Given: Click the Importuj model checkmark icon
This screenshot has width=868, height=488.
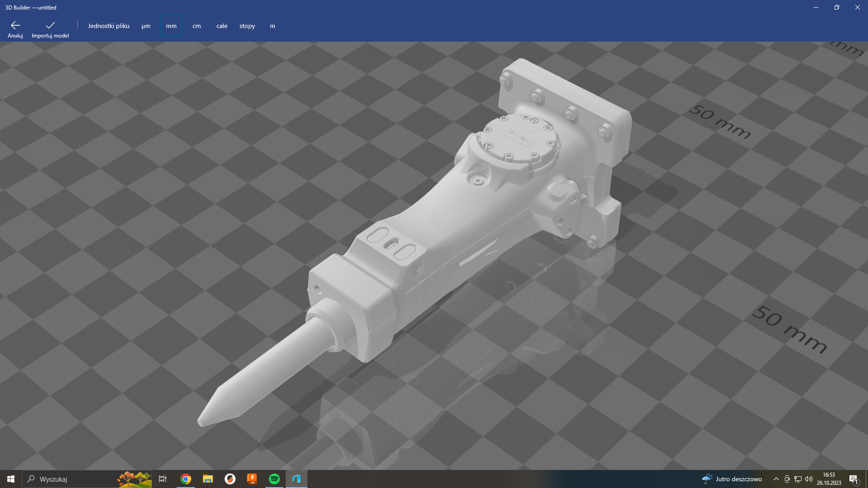Looking at the screenshot, I should (x=50, y=25).
